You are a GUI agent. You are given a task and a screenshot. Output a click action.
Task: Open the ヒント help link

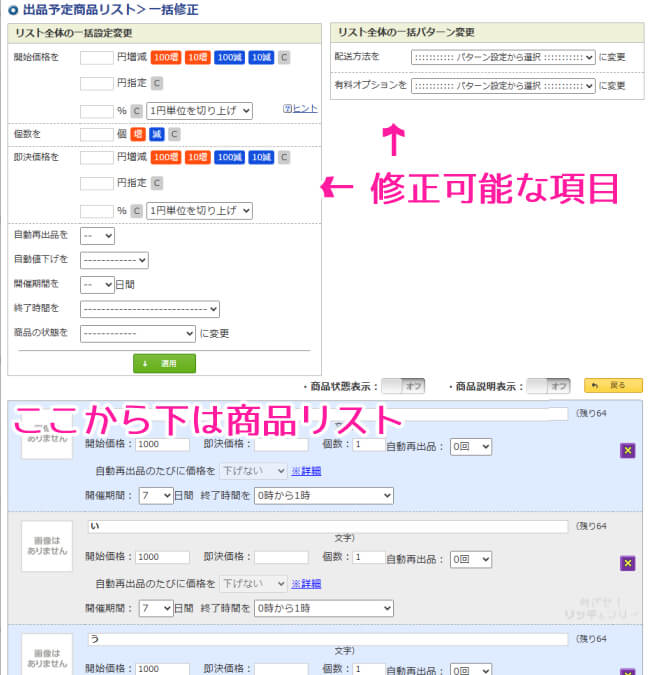(300, 109)
